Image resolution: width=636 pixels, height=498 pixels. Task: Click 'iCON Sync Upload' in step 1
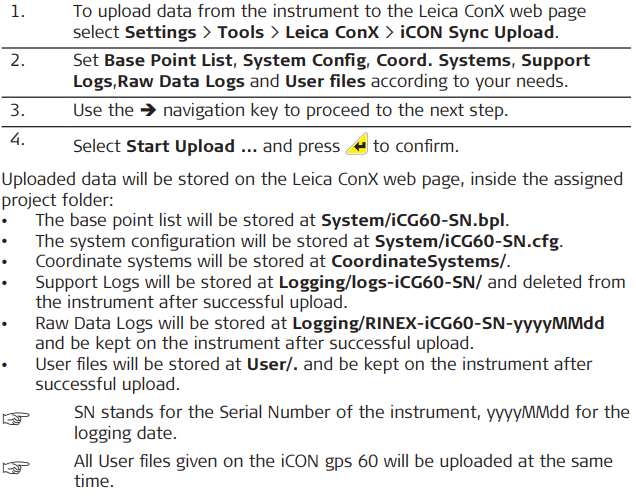point(476,30)
